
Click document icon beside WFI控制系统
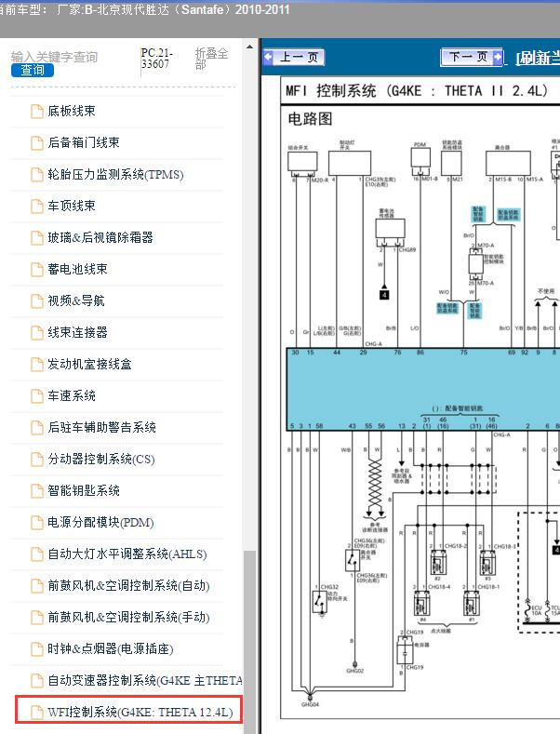37,713
